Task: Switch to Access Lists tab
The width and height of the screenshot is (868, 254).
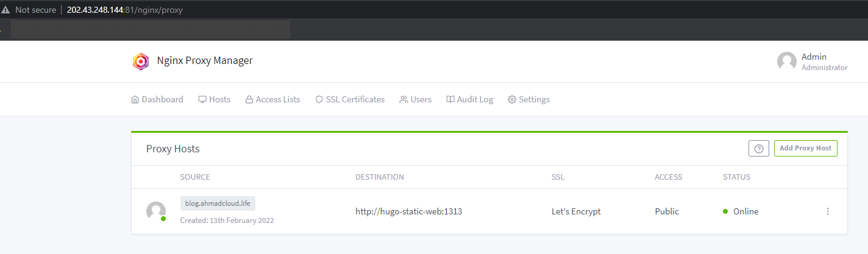Action: (272, 99)
